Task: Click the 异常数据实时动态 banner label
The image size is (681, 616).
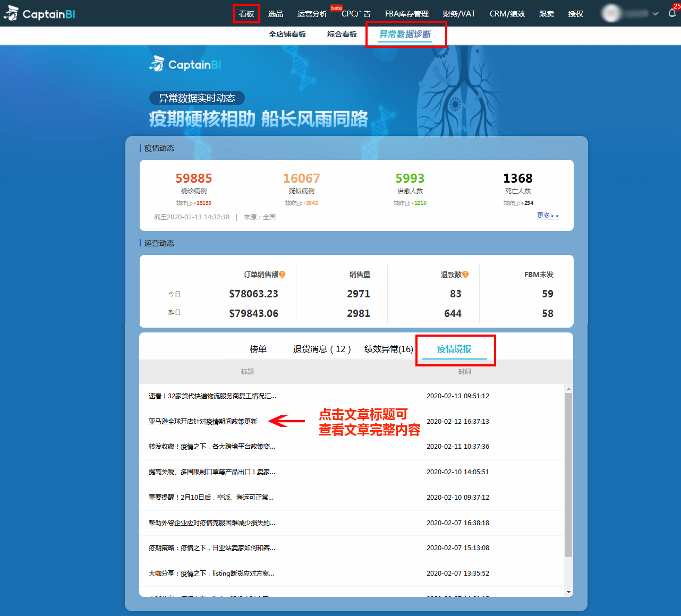Action: coord(197,98)
